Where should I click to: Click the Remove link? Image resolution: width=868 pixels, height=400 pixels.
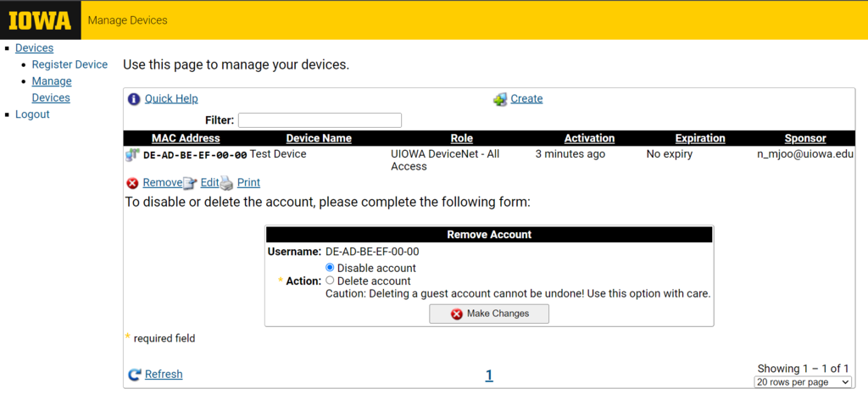pos(163,183)
